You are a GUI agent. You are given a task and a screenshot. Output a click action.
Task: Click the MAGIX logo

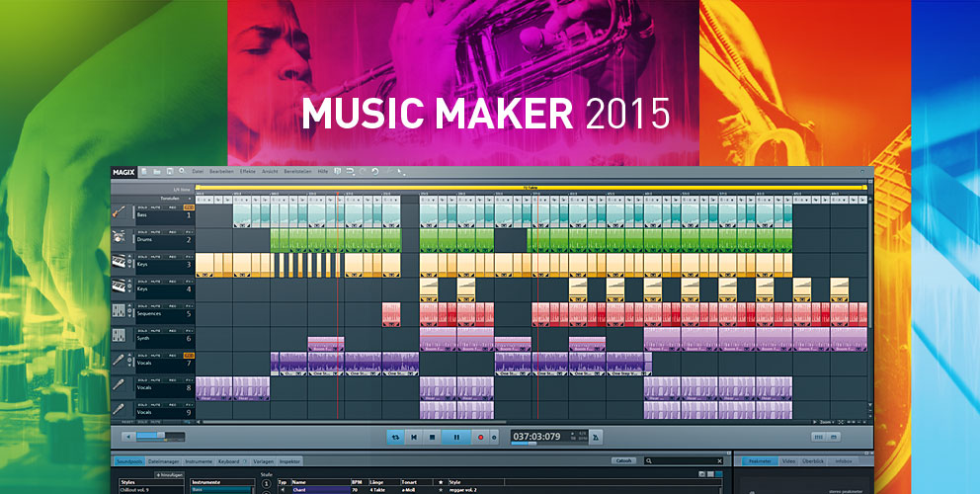(123, 172)
